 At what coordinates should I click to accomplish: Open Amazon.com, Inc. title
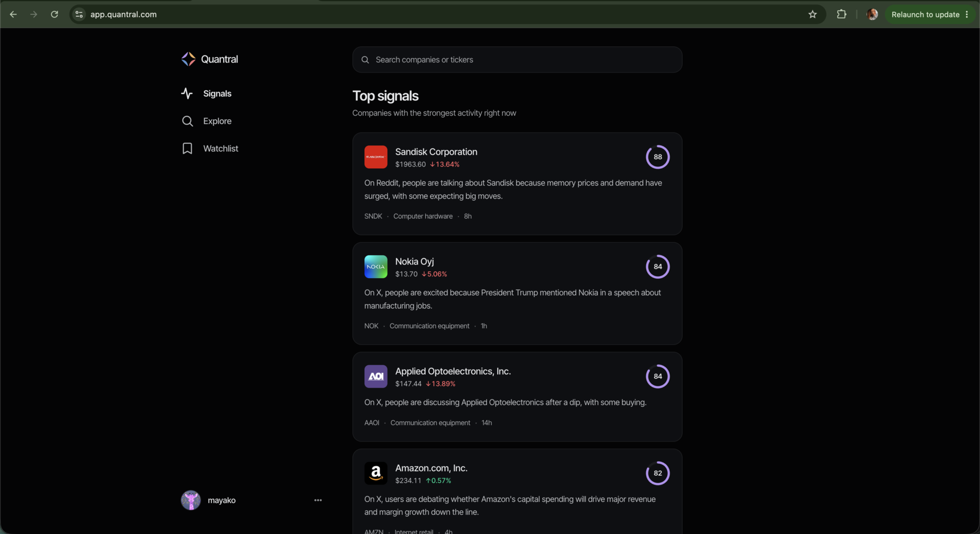(431, 468)
